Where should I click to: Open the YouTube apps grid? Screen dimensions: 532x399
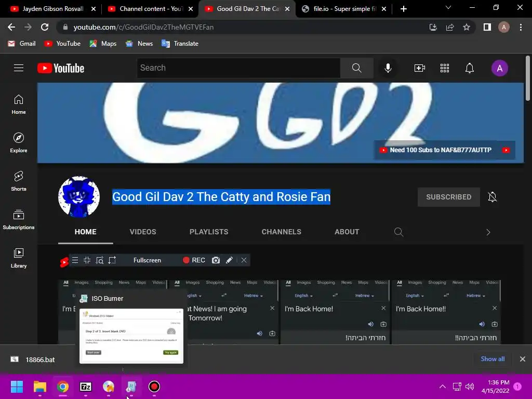(x=445, y=68)
